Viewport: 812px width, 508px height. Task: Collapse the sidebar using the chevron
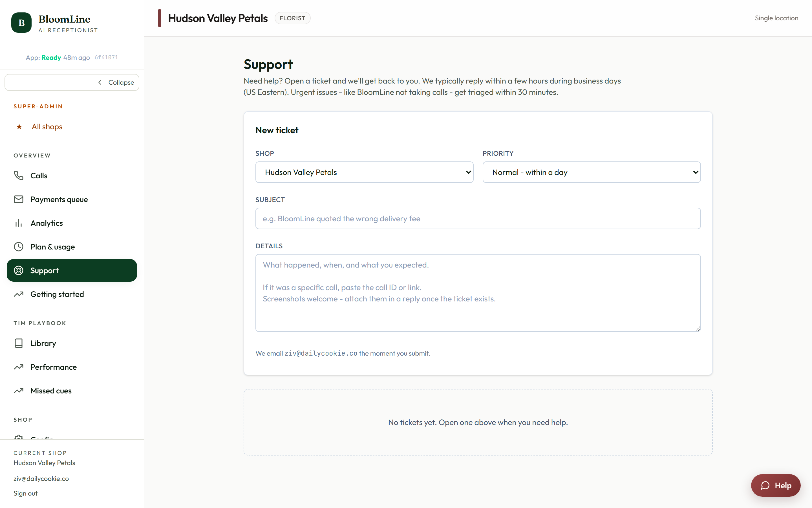tap(100, 82)
